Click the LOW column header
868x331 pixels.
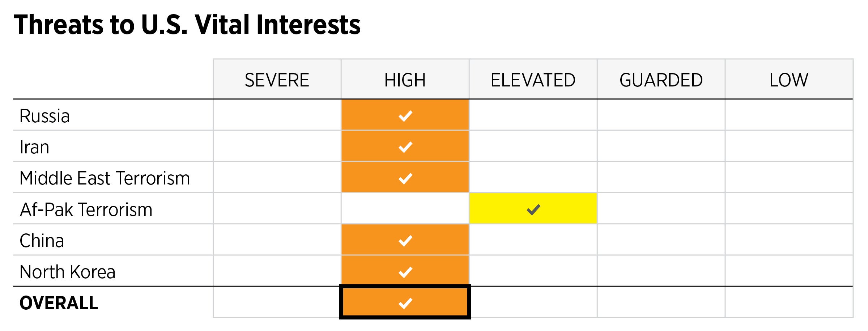click(x=788, y=80)
